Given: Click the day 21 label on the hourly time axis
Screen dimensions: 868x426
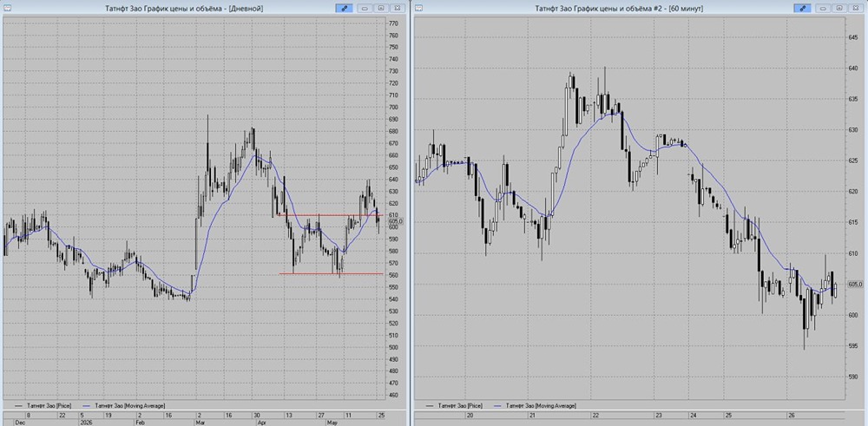Looking at the screenshot, I should [531, 415].
